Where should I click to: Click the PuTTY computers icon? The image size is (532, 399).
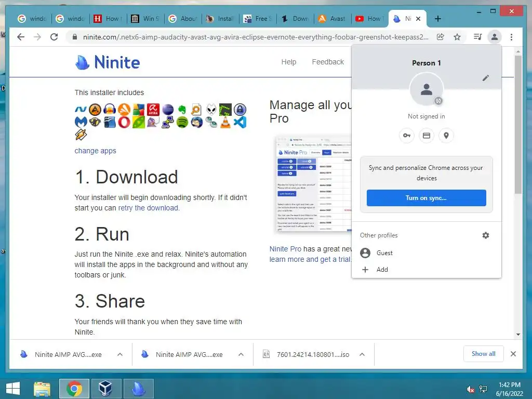pos(168,122)
